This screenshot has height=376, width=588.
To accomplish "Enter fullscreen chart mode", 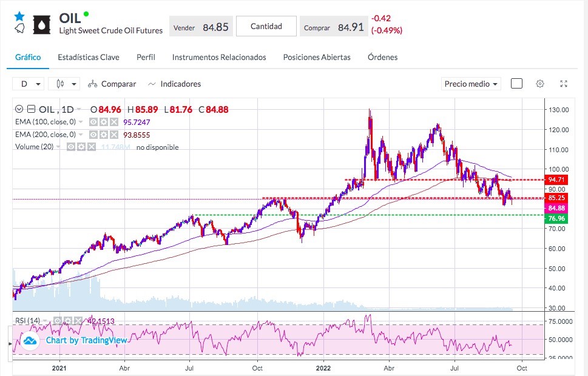I will point(563,84).
